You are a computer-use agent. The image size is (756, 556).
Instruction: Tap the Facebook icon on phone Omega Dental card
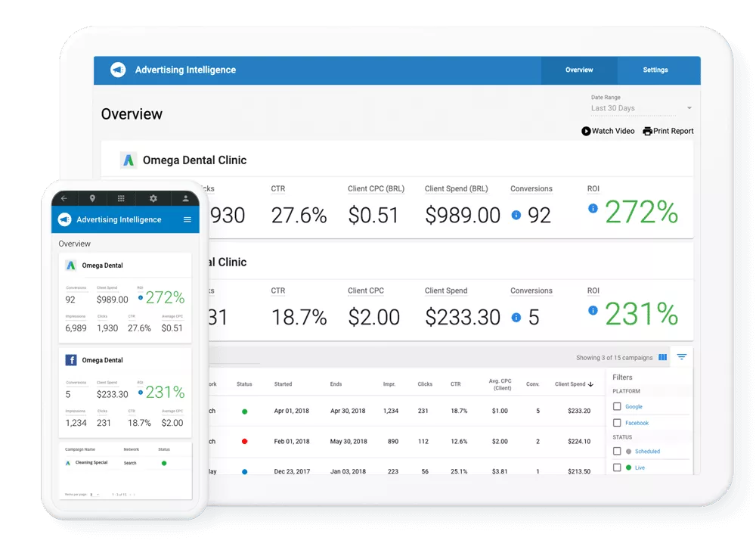[x=71, y=360]
